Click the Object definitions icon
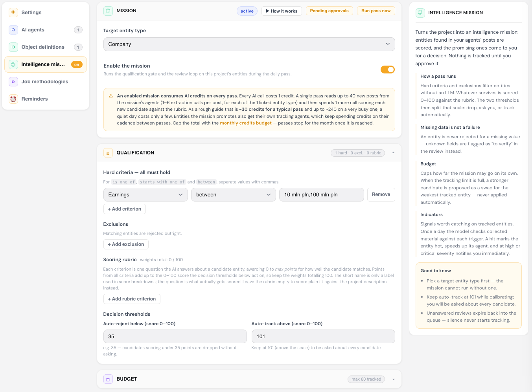 tap(13, 47)
